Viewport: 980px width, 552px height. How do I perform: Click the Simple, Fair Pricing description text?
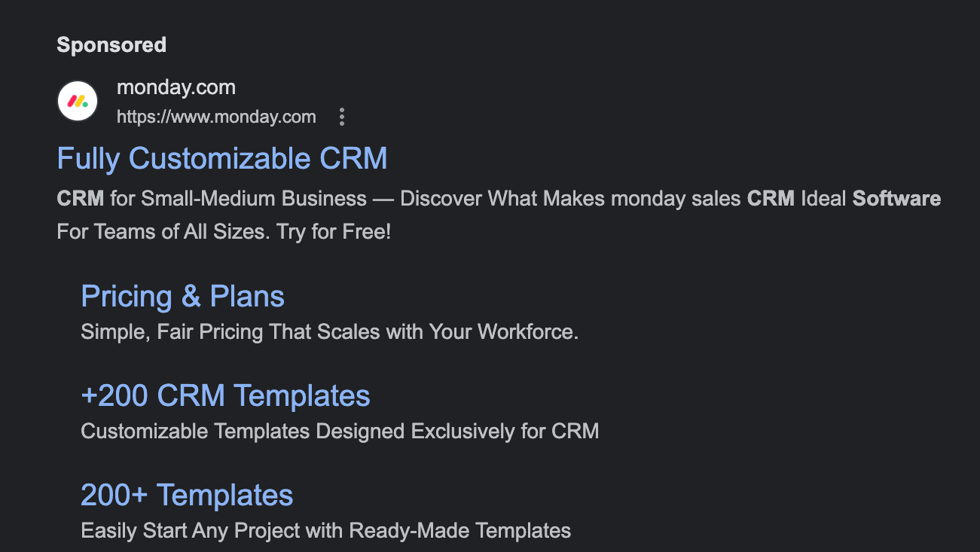tap(329, 331)
